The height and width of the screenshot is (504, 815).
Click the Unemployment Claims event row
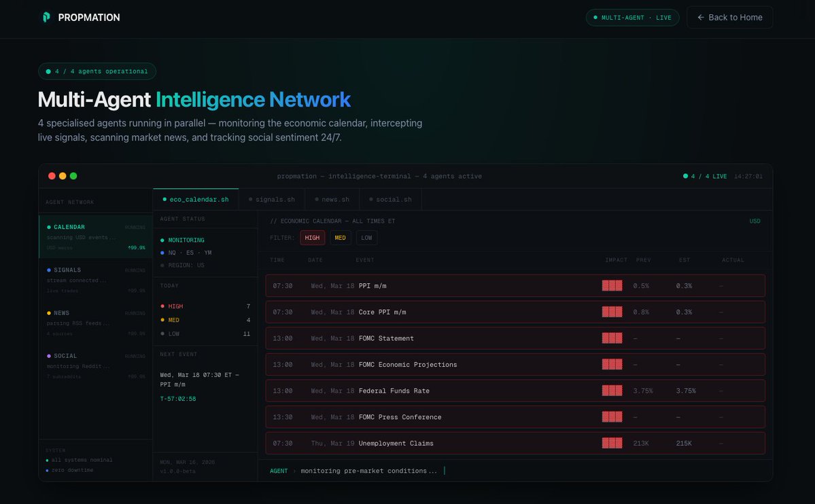click(515, 444)
